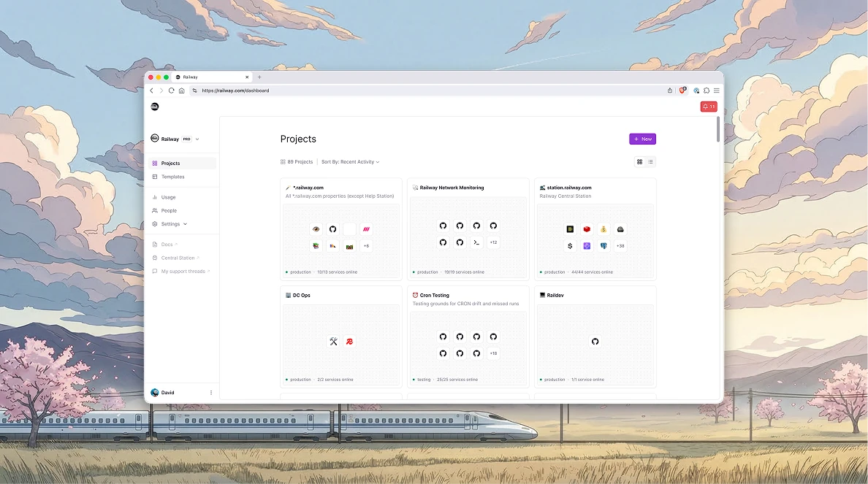Screen dimensions: 868x484
Task: Click the tools service icon in DC Ops
Action: (333, 342)
